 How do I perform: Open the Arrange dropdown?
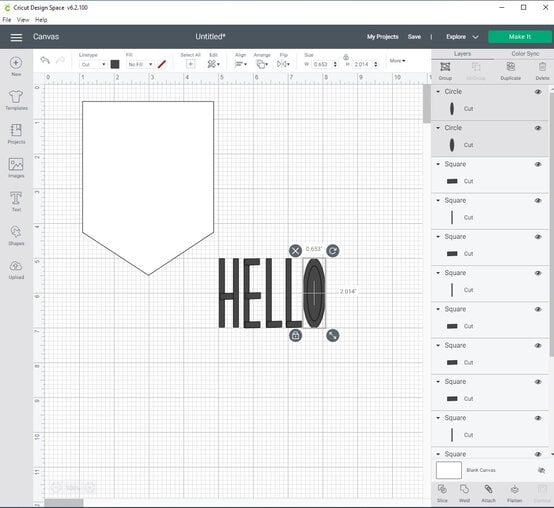point(262,64)
